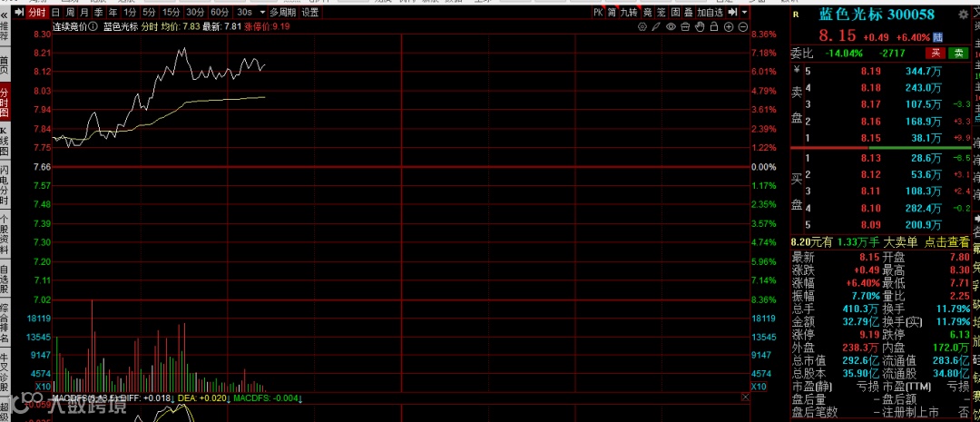Open the gear settings beside 蓝色光标 300058
980x422 pixels.
[963, 15]
